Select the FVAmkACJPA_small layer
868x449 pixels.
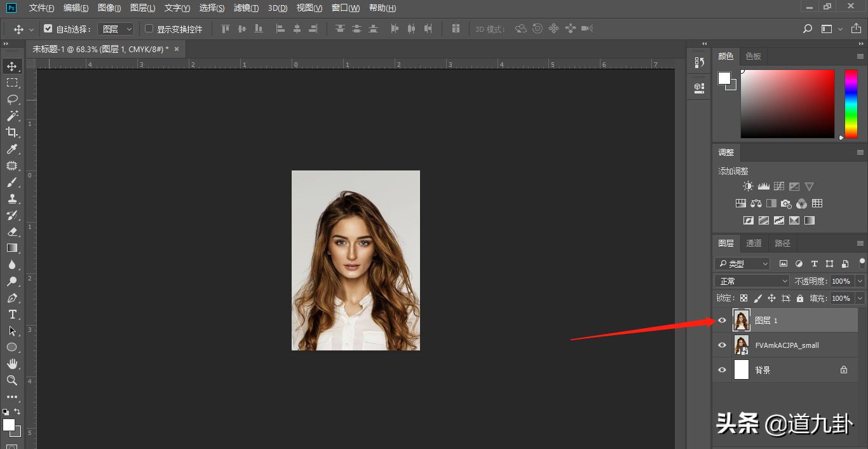(787, 345)
